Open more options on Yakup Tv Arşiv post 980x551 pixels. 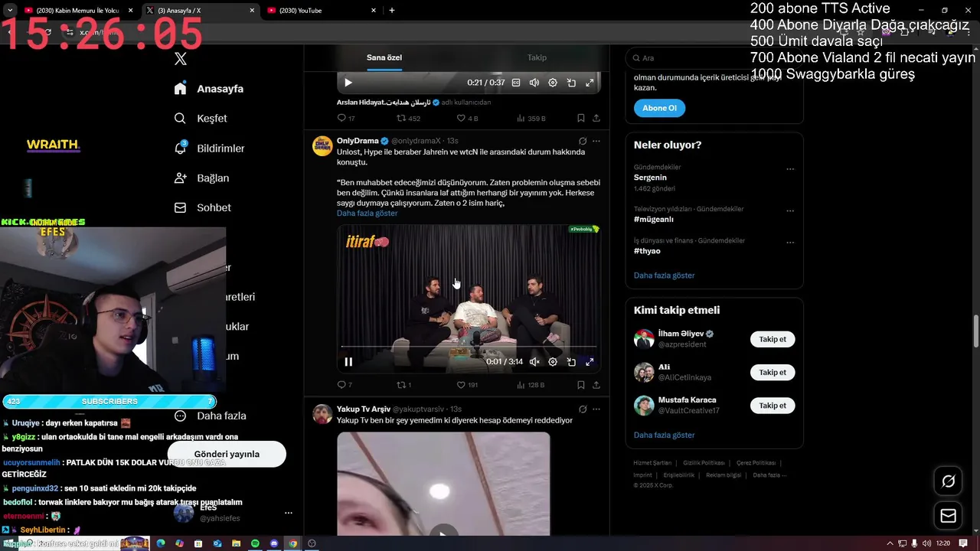tap(596, 409)
